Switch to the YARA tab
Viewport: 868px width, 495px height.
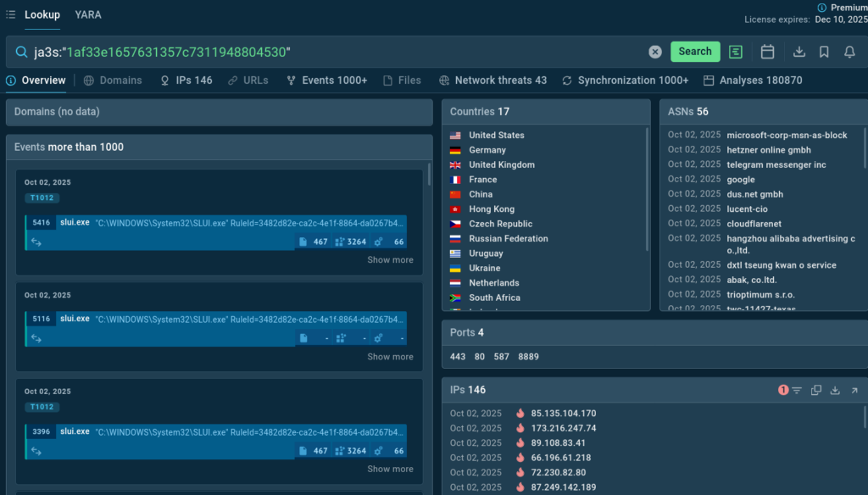tap(88, 14)
